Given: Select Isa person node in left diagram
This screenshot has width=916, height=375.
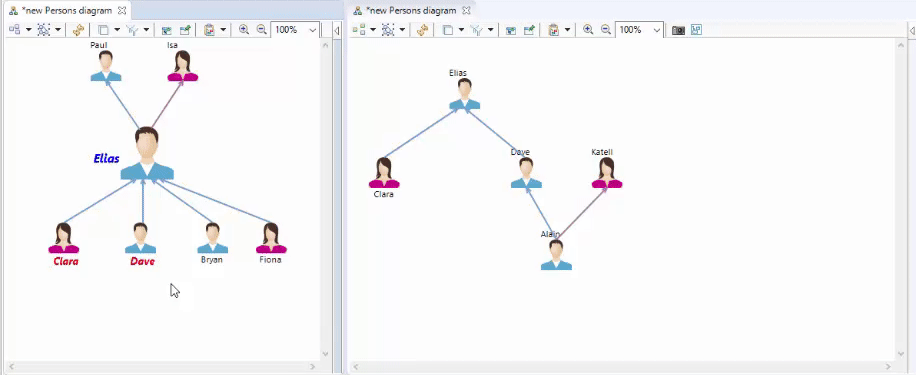Looking at the screenshot, I should coord(182,65).
